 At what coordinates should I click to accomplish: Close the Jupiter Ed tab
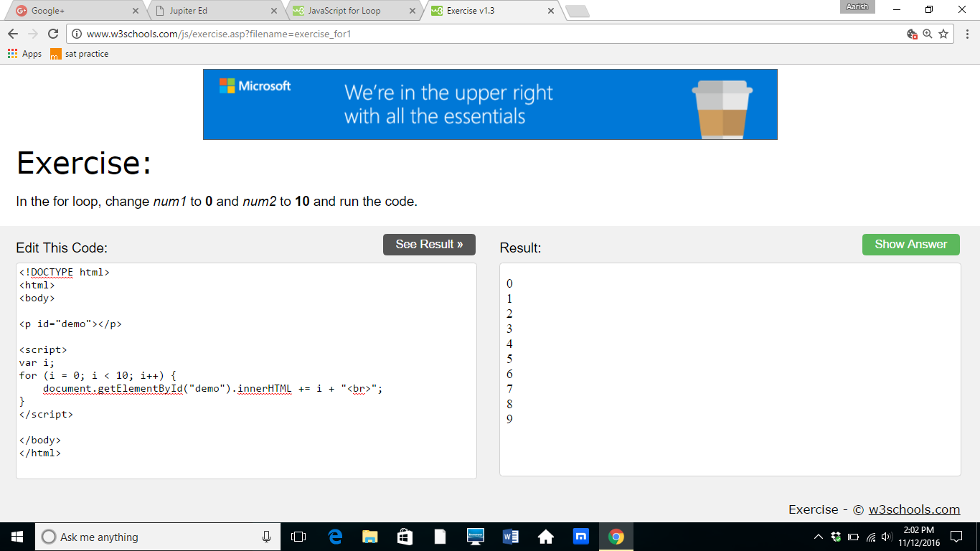click(274, 11)
